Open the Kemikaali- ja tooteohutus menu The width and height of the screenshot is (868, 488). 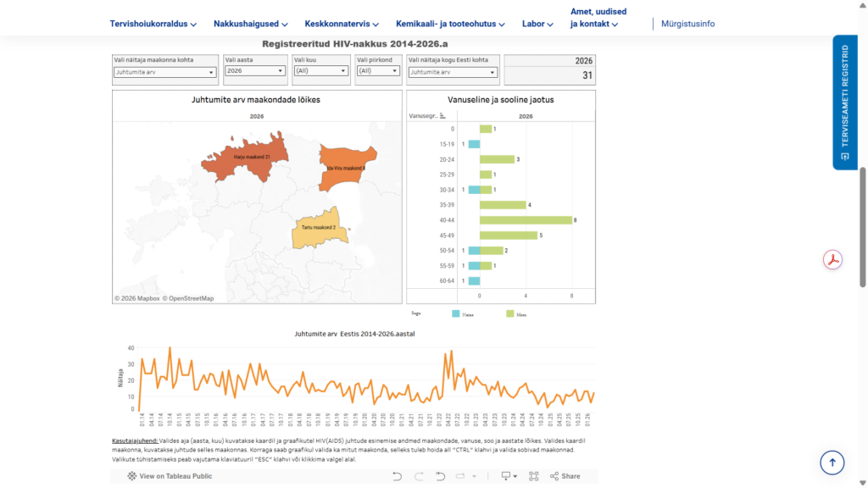(x=444, y=24)
